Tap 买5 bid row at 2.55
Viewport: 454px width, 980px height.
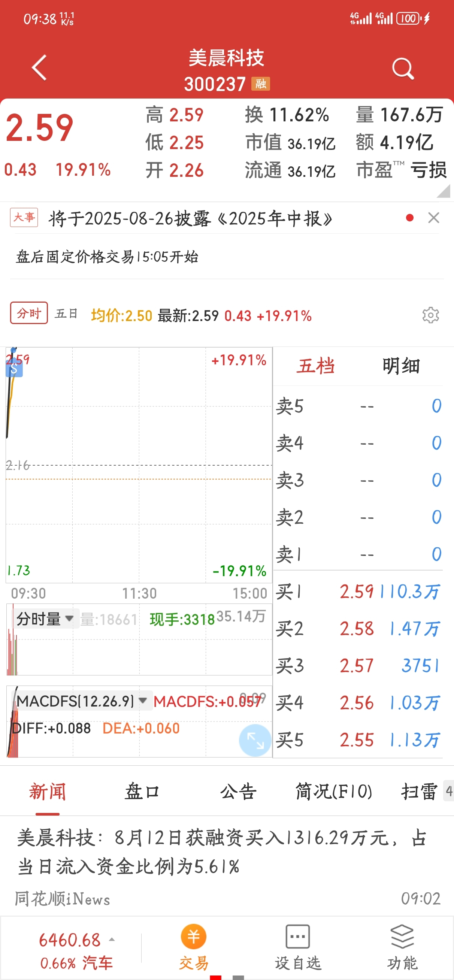click(x=358, y=740)
